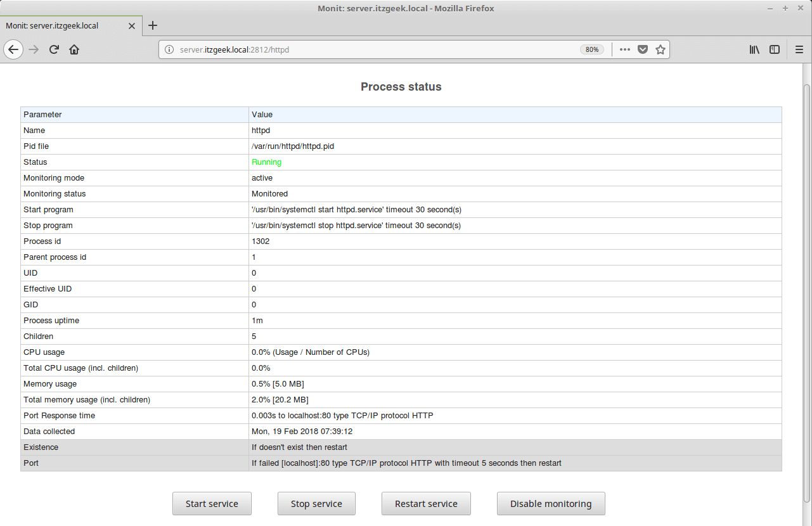812x526 pixels.
Task: Click the Port Response time value
Action: coord(342,416)
